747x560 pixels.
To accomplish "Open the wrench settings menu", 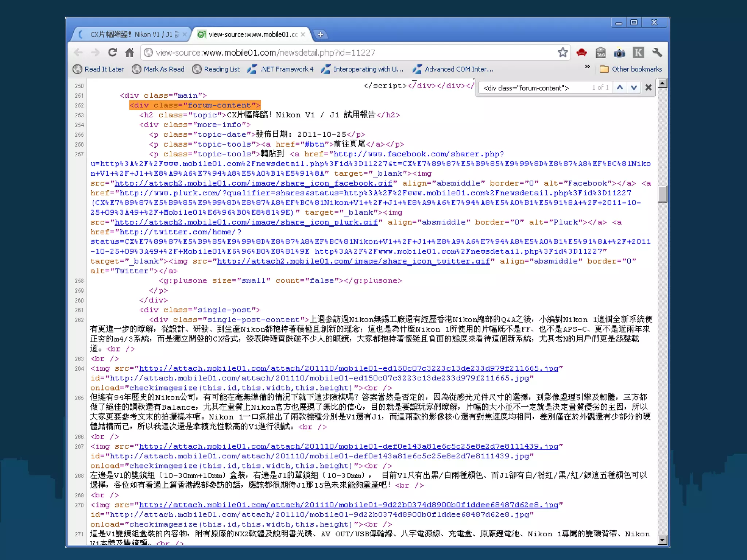I will click(x=657, y=53).
